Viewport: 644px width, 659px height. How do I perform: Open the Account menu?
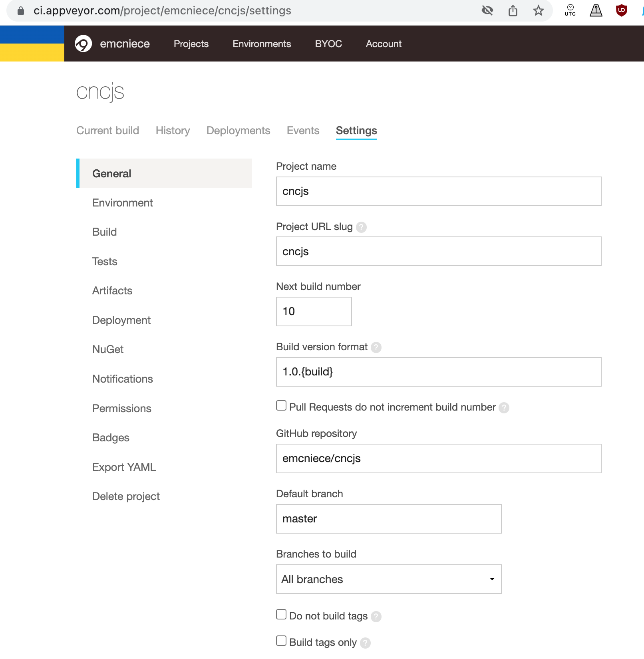pos(383,44)
